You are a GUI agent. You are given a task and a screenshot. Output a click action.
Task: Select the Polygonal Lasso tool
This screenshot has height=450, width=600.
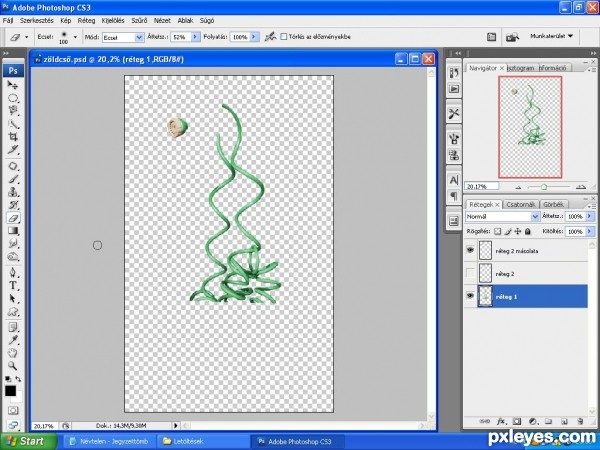13,111
